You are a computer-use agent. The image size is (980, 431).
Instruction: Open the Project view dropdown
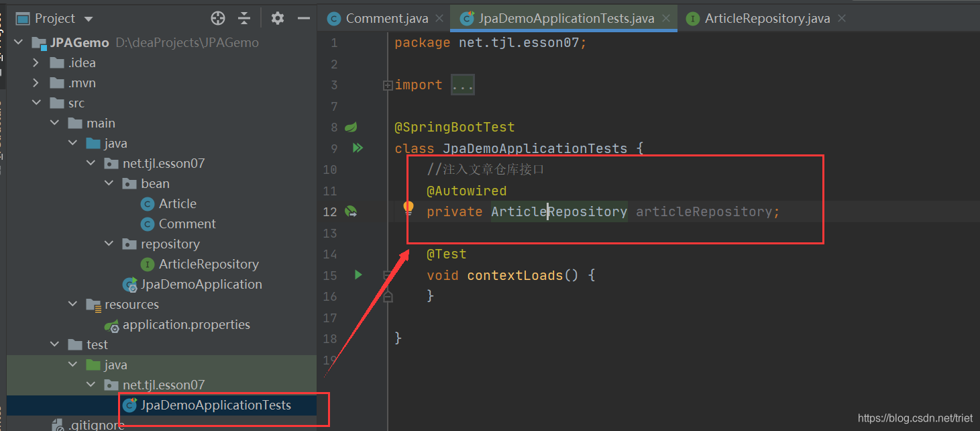(89, 19)
